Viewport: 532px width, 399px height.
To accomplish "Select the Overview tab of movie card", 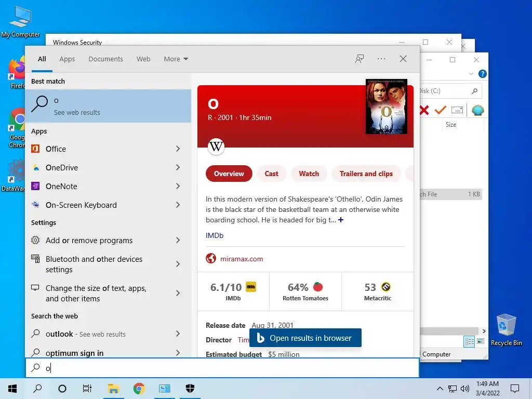I will coord(229,174).
